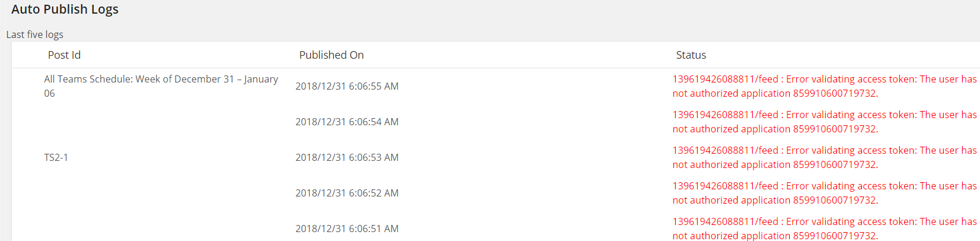Click the 'Last five logs' caption
This screenshot has height=241, width=980.
click(x=34, y=34)
